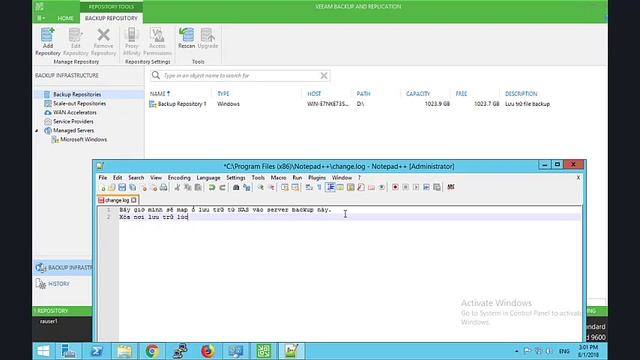This screenshot has width=640, height=360.
Task: Click the Zoom In icon in Notepad++
Action: click(260, 187)
